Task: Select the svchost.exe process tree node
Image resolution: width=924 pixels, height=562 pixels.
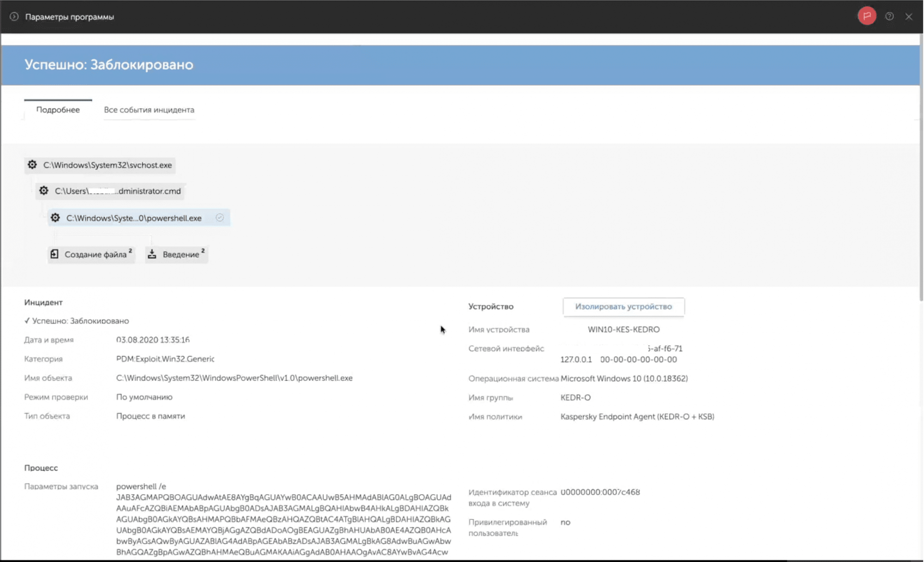Action: click(107, 165)
